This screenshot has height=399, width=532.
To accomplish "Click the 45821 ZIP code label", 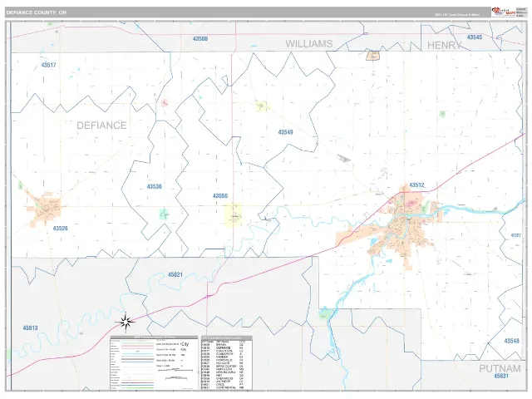I will [175, 275].
